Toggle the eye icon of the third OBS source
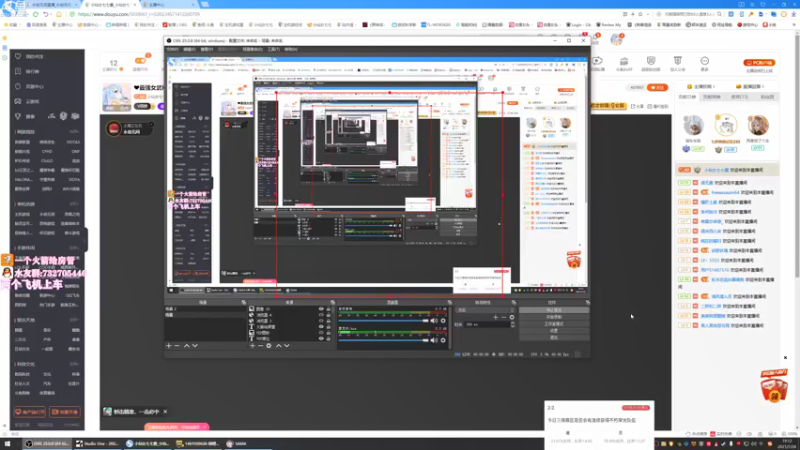 click(321, 321)
